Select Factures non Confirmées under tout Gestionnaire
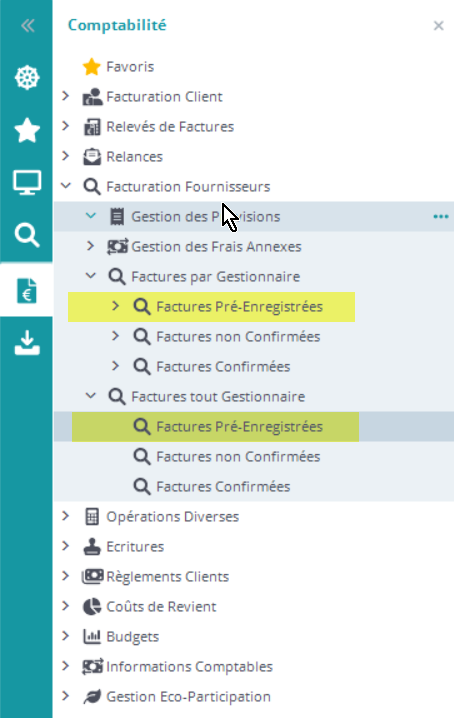 [x=238, y=457]
